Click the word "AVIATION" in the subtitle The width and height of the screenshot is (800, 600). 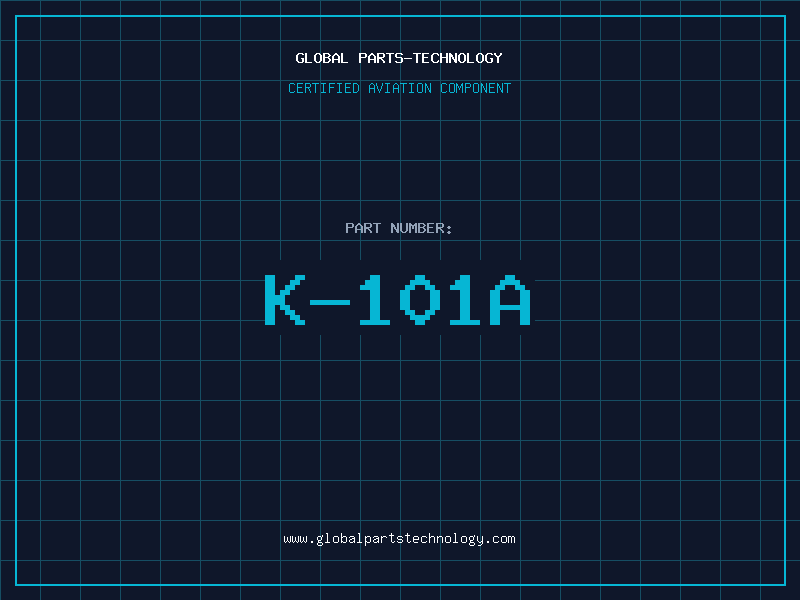tap(401, 88)
